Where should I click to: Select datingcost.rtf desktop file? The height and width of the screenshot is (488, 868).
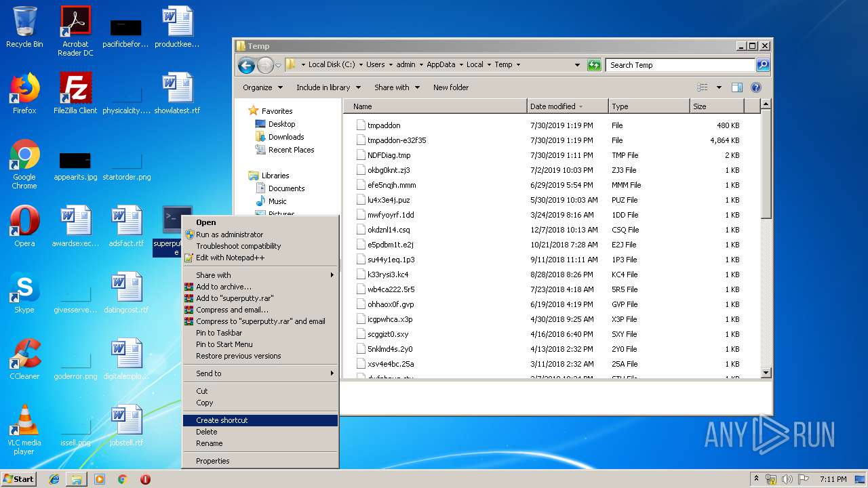point(126,292)
